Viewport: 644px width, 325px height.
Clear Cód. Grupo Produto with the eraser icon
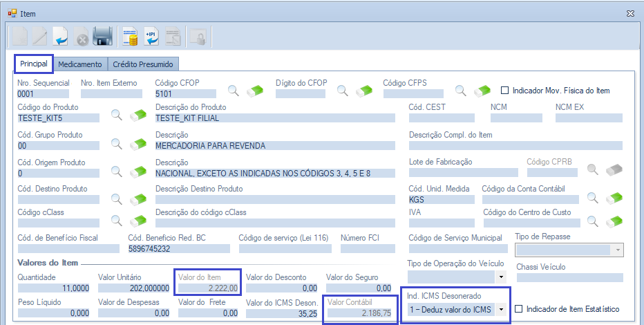[x=138, y=145]
